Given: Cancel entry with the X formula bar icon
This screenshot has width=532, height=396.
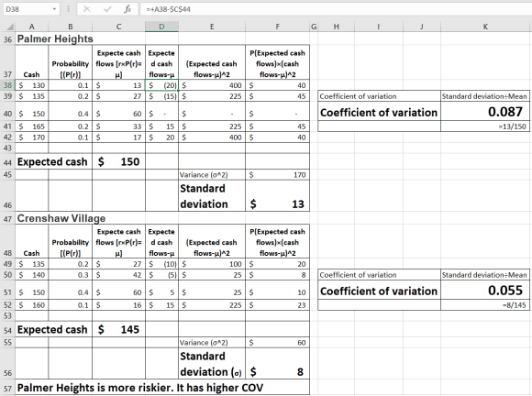Looking at the screenshot, I should 87,9.
